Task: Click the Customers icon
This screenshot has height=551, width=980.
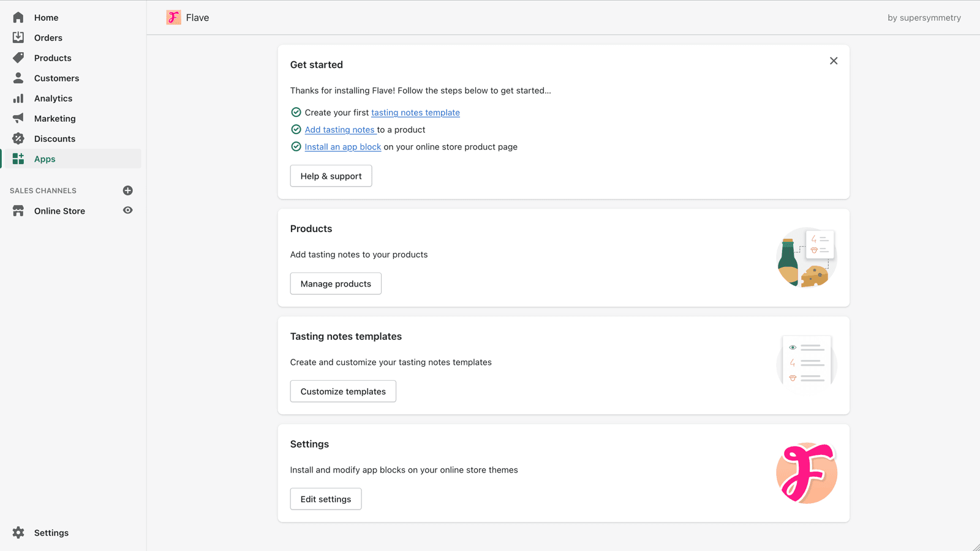Action: pos(18,78)
